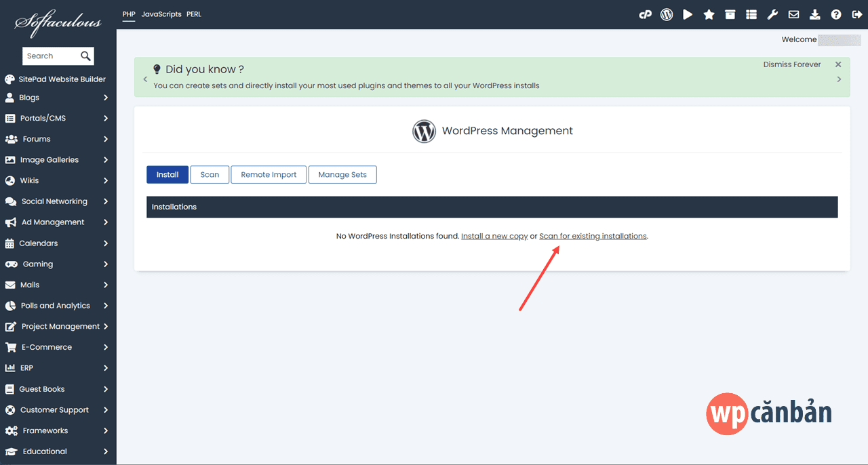The height and width of the screenshot is (465, 868).
Task: Click the blue Install button
Action: (x=167, y=175)
